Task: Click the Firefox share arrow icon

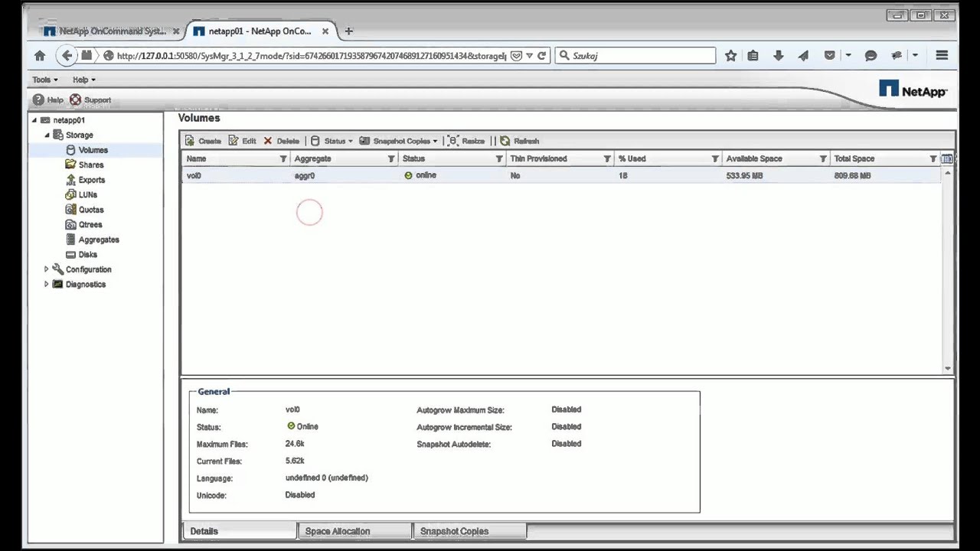Action: (803, 55)
